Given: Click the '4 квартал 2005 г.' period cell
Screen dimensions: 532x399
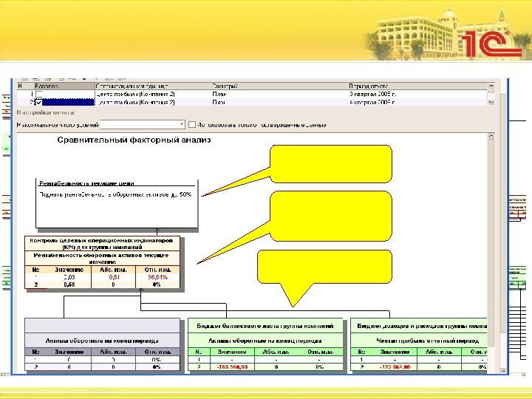Looking at the screenshot, I should click(x=372, y=102).
